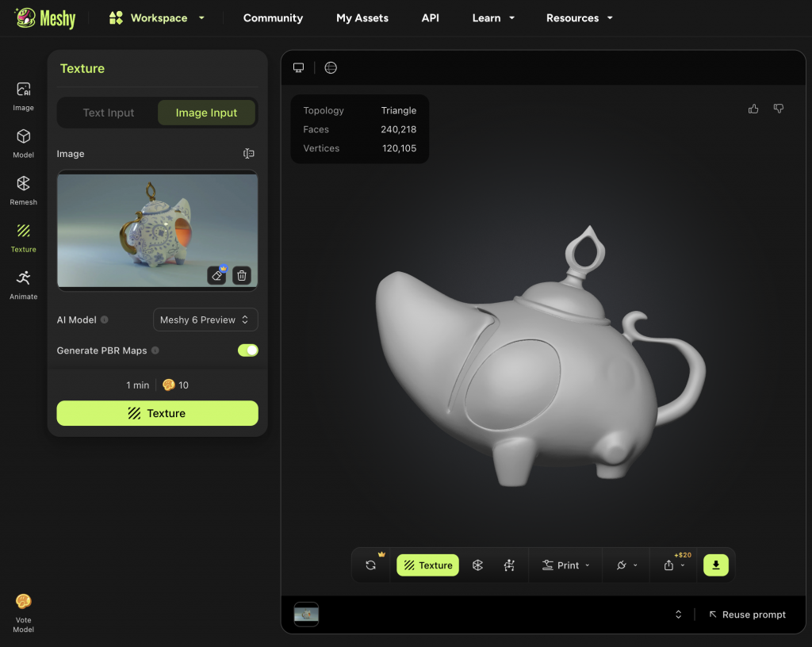Click the globe icon in viewport header
This screenshot has width=812, height=647.
pos(331,68)
